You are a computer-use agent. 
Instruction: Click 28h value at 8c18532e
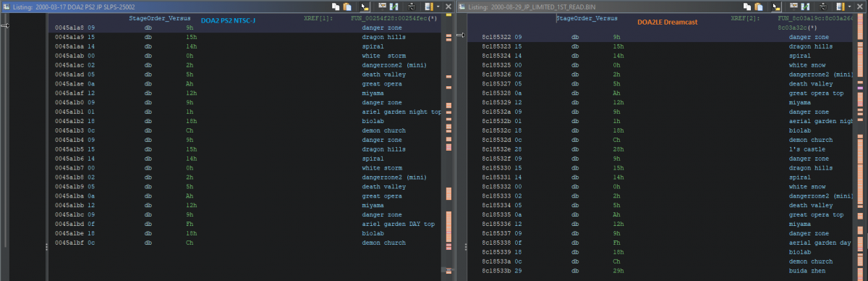(618, 148)
